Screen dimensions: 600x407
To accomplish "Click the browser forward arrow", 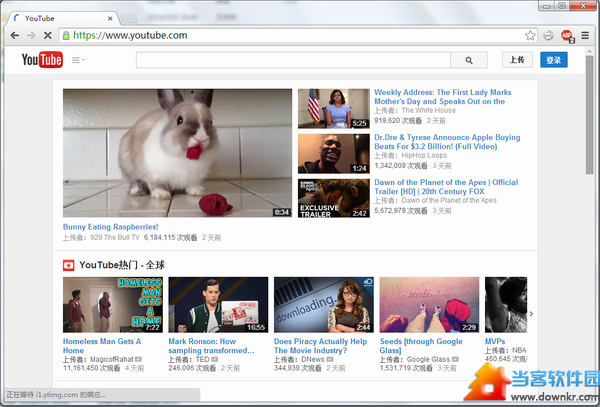I will point(31,36).
